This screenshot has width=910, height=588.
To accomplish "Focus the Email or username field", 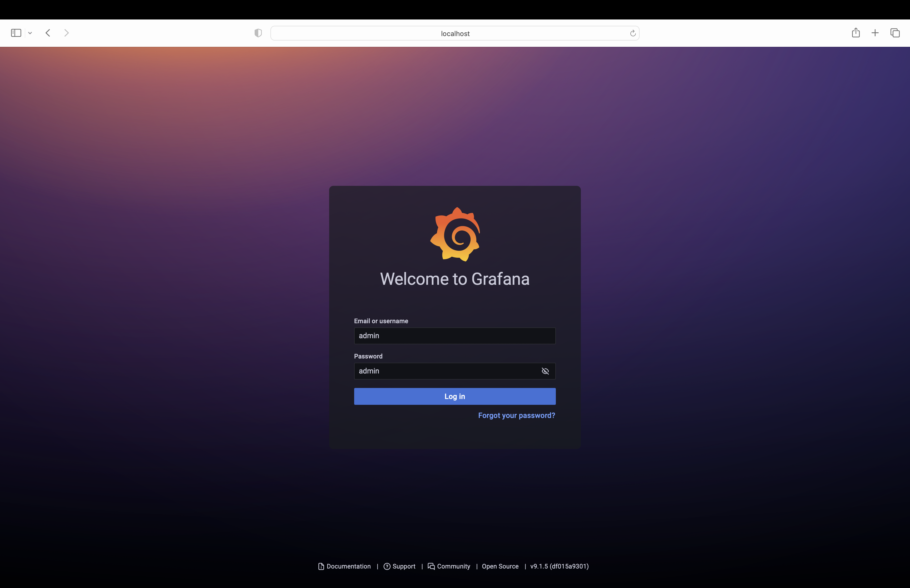I will click(454, 336).
